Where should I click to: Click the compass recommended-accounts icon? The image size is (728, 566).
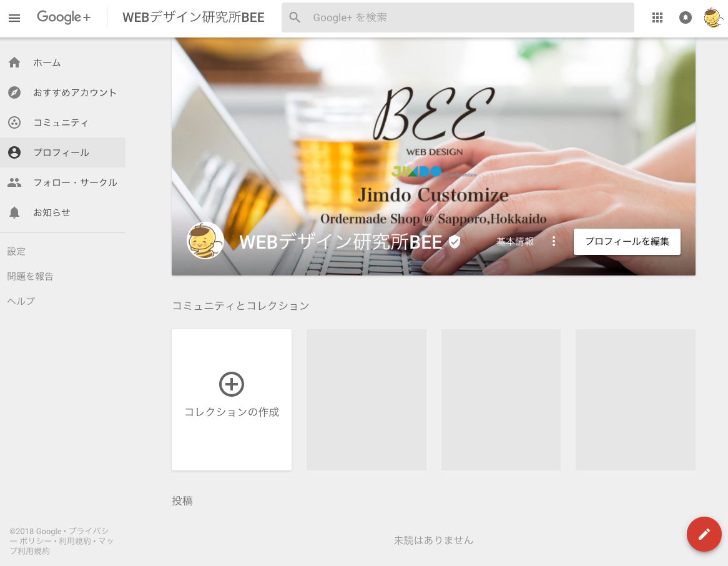tap(14, 92)
